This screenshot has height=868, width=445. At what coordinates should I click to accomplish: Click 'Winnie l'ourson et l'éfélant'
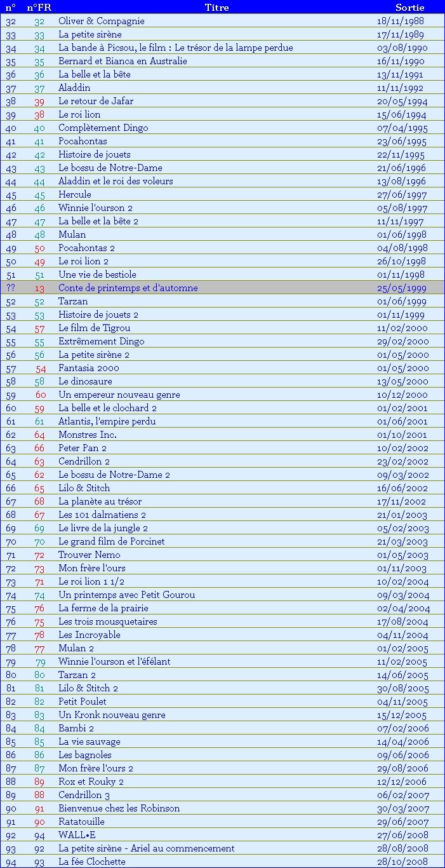click(x=114, y=661)
